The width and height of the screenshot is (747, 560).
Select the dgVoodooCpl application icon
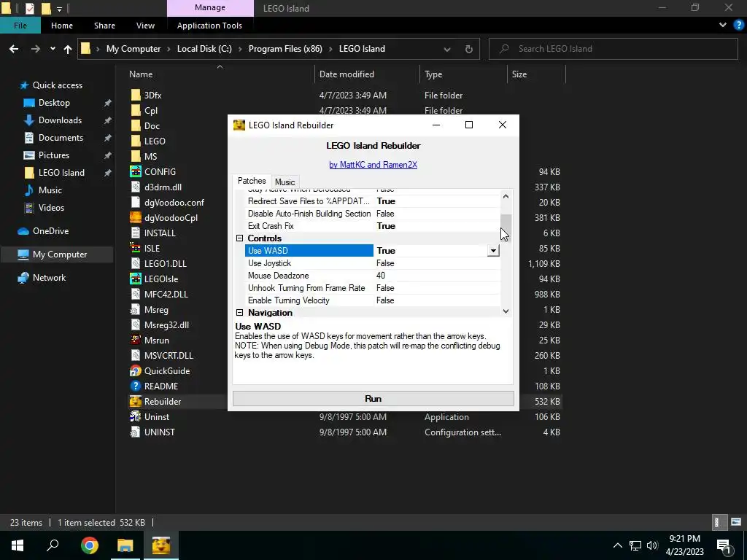136,217
